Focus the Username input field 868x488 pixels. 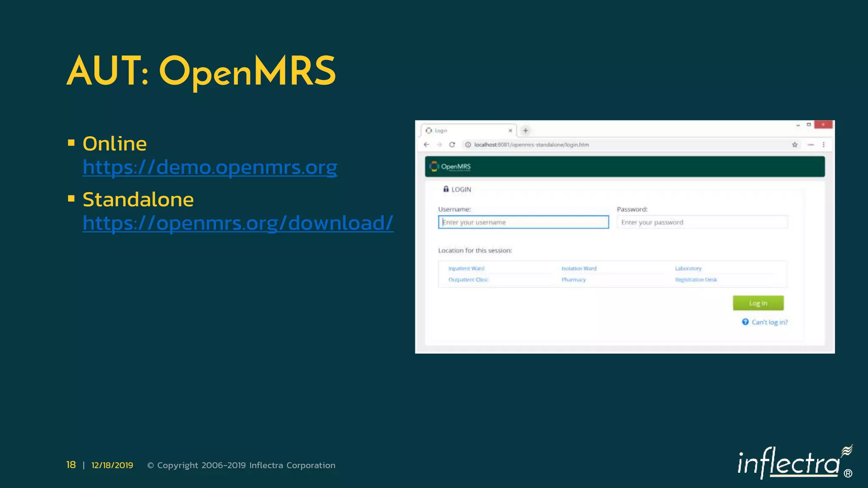523,222
